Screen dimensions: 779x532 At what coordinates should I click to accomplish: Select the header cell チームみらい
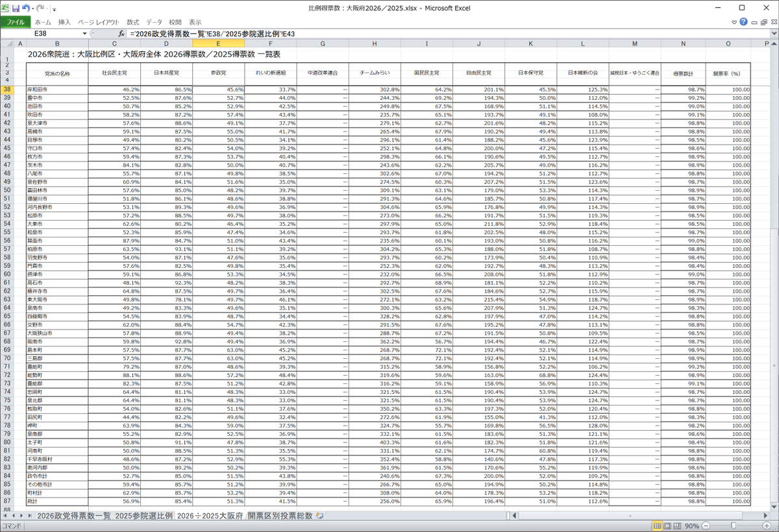375,73
